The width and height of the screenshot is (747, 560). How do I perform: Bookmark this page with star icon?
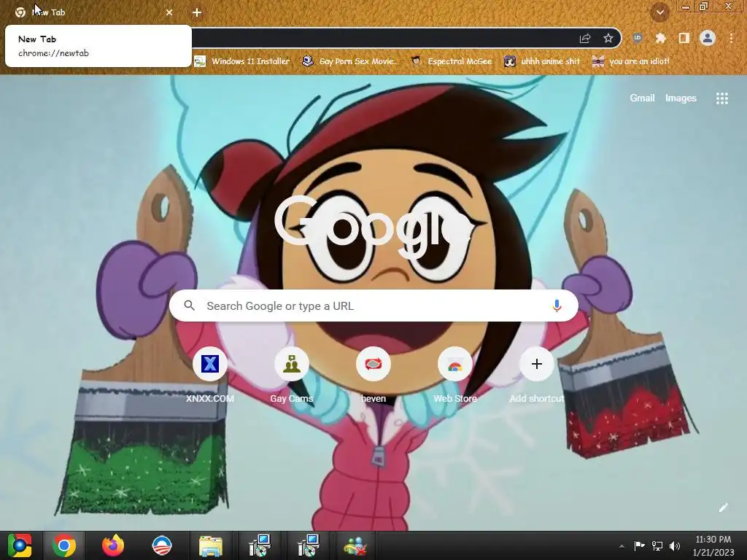608,39
